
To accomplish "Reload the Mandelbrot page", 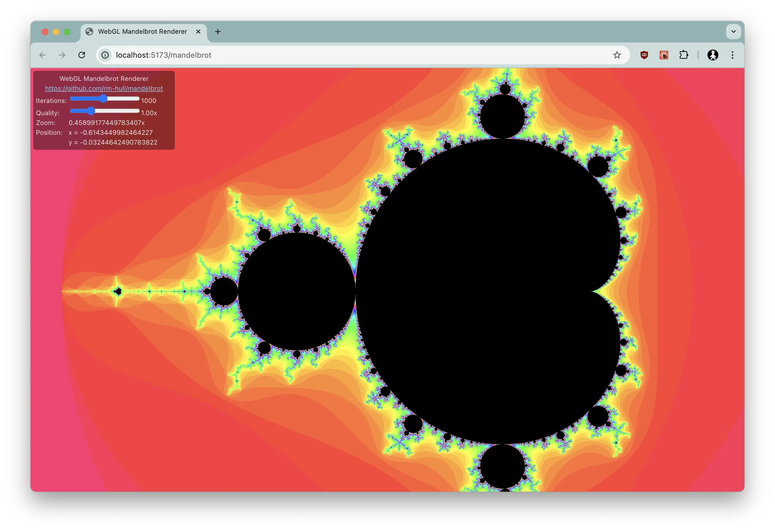I will coord(82,55).
